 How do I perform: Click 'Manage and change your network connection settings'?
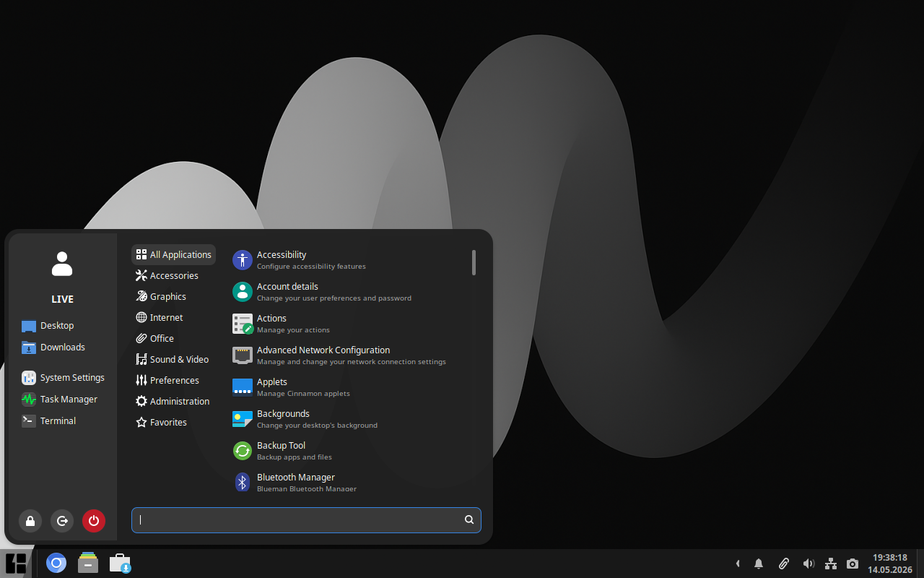352,362
